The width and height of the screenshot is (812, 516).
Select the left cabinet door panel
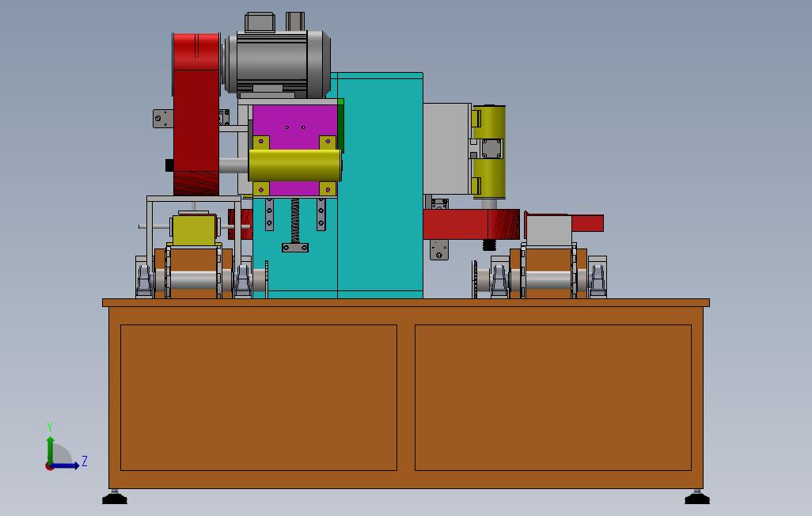[259, 397]
